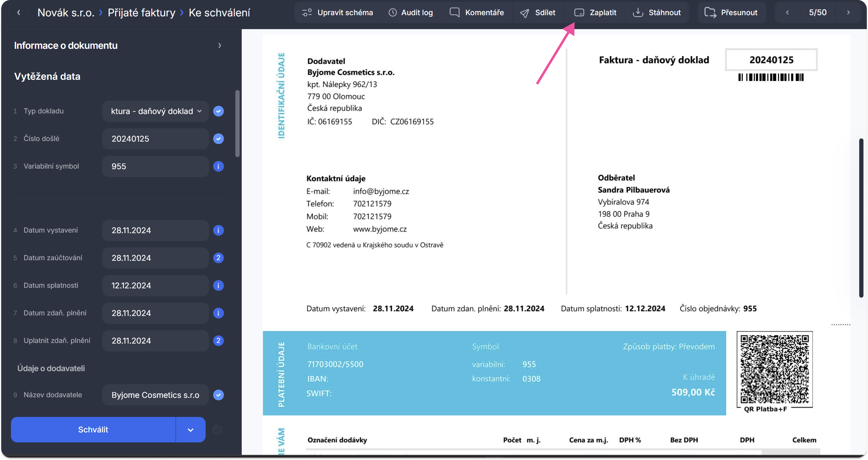The height and width of the screenshot is (460, 868).
Task: Click the Stáhnout download icon
Action: coord(638,12)
